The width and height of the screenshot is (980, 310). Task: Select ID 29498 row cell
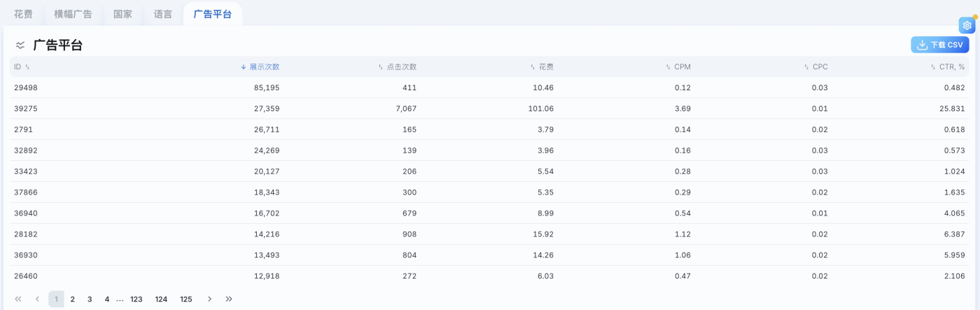25,87
